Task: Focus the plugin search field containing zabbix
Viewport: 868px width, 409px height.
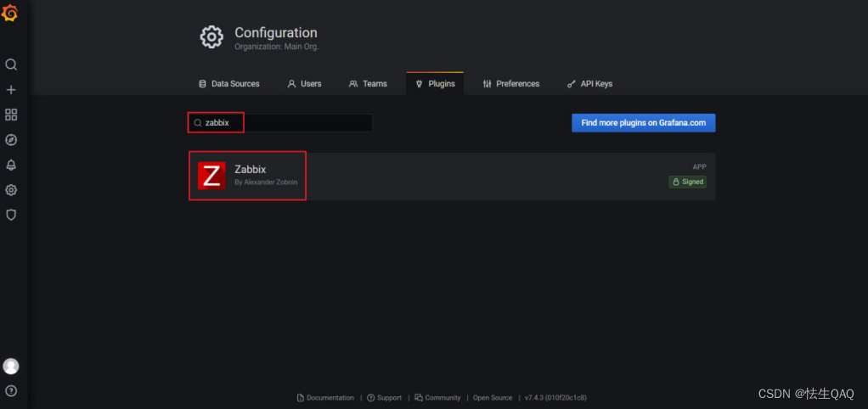Action: click(x=280, y=123)
